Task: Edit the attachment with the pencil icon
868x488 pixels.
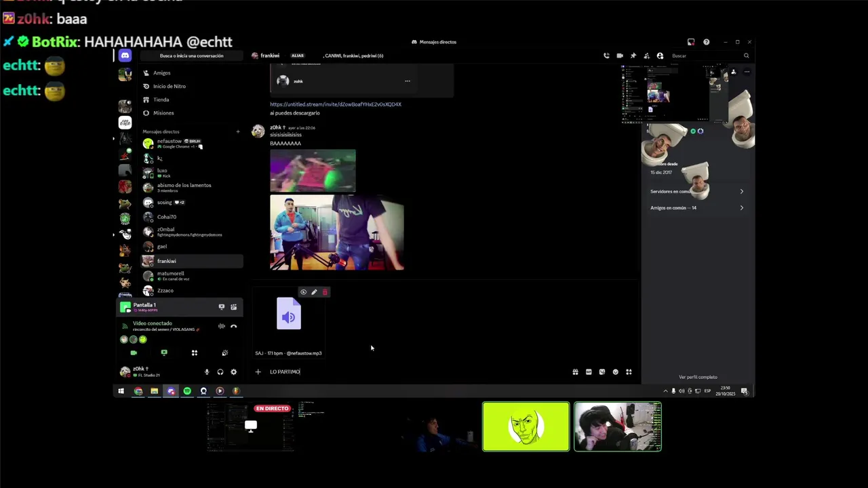Action: (314, 292)
